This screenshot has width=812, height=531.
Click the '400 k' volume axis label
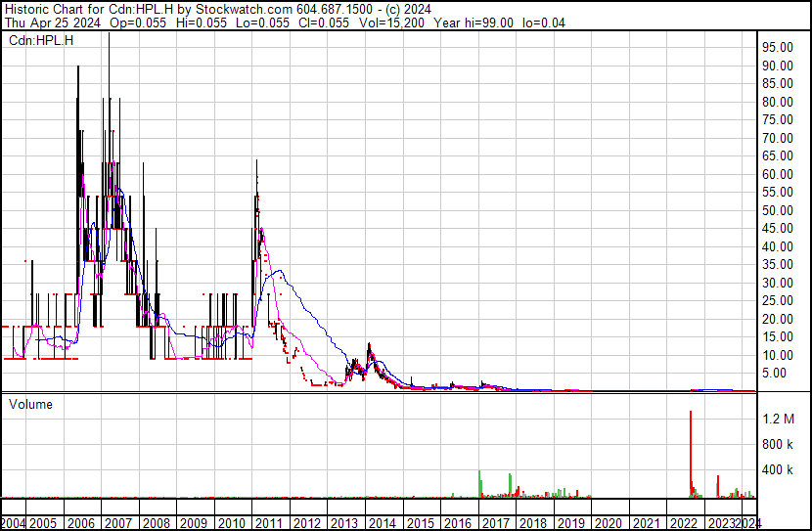tap(778, 470)
